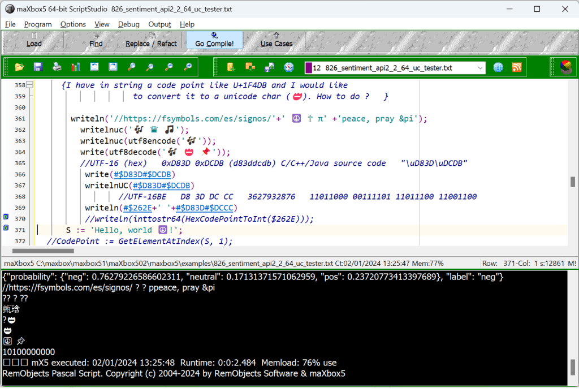Click the floppy disk save icon
Image resolution: width=579 pixels, height=392 pixels.
click(38, 67)
